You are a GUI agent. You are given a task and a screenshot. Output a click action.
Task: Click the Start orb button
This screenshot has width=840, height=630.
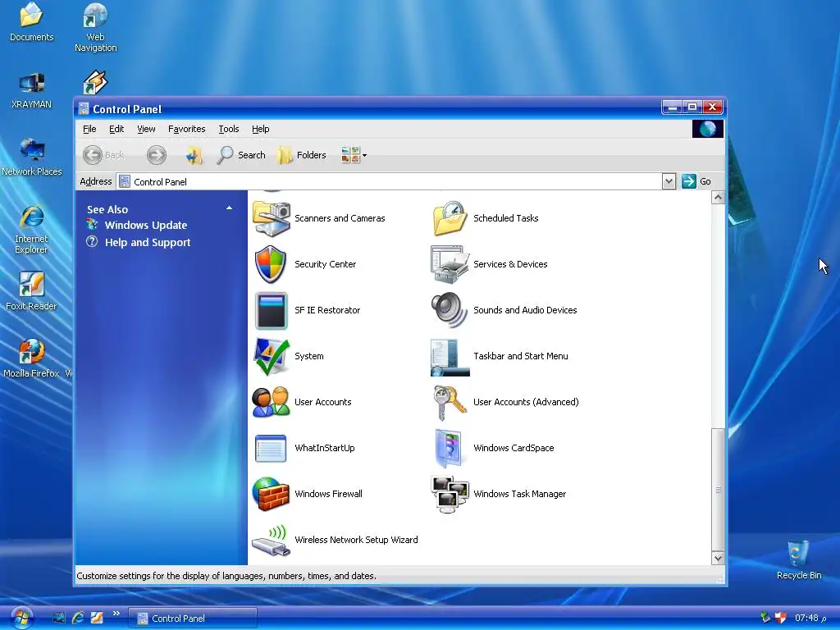point(21,618)
